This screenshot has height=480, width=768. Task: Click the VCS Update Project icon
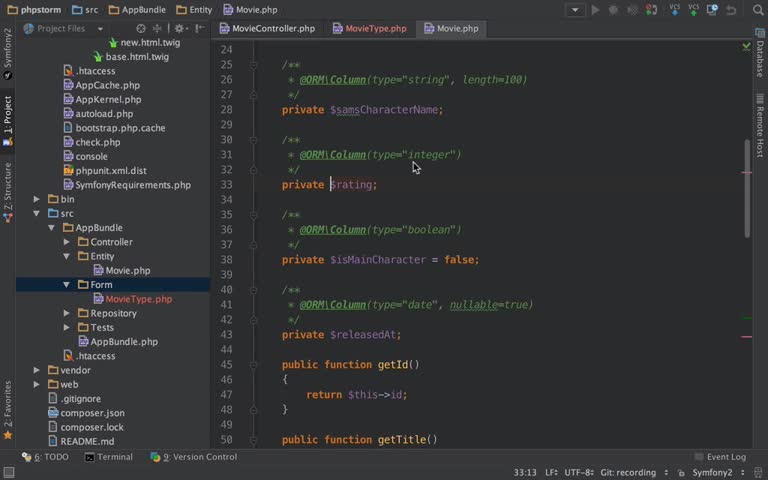point(675,10)
